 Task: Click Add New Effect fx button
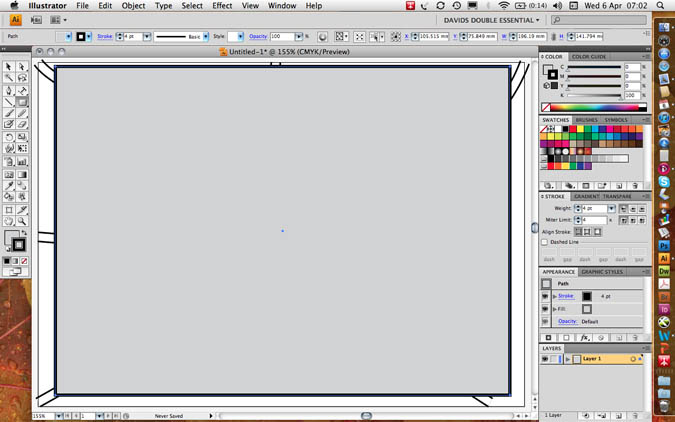pos(585,337)
